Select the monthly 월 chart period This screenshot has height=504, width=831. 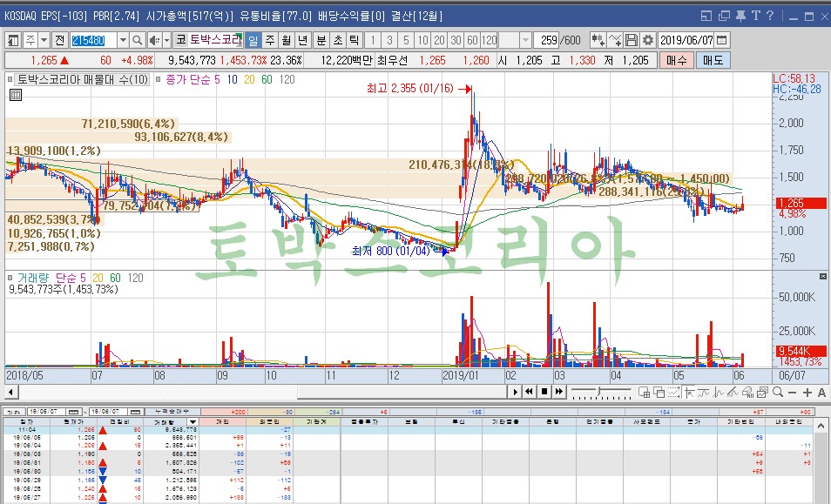pos(287,40)
